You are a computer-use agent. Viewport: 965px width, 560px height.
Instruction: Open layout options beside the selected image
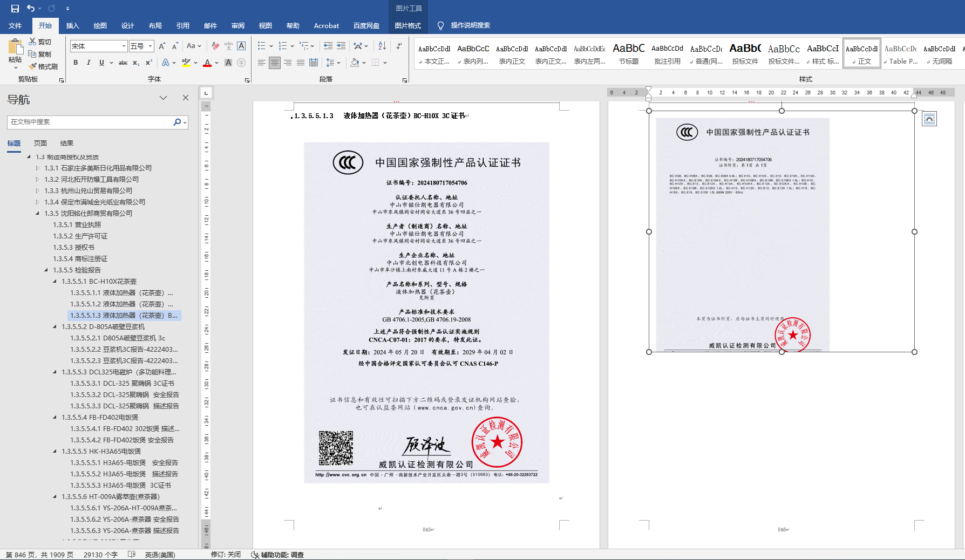point(929,119)
